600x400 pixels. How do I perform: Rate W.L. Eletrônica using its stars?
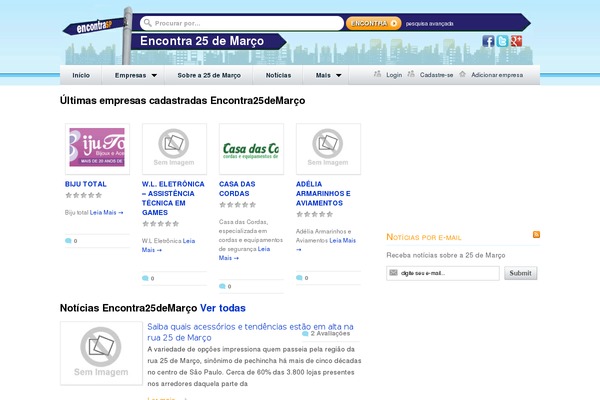160,224
